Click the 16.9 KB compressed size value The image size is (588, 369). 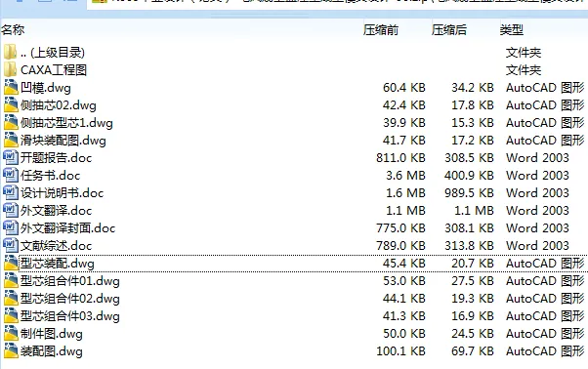[x=473, y=316]
